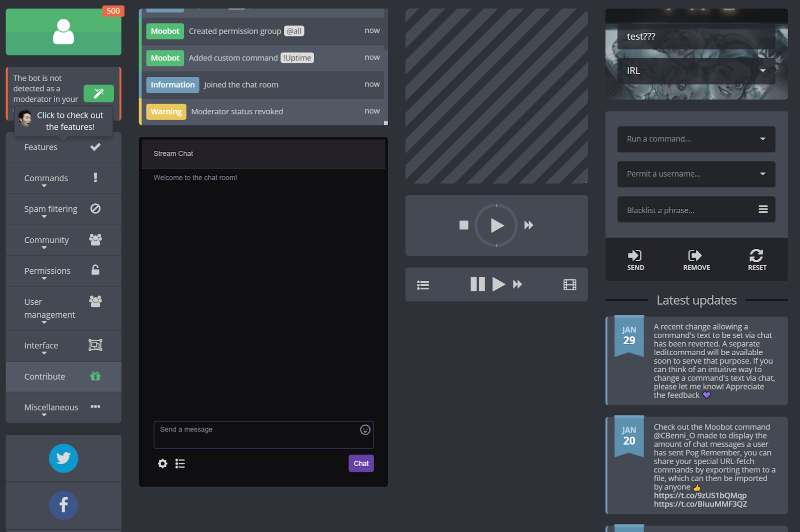
Task: Click the JAN 20 update ribbon
Action: (x=629, y=436)
